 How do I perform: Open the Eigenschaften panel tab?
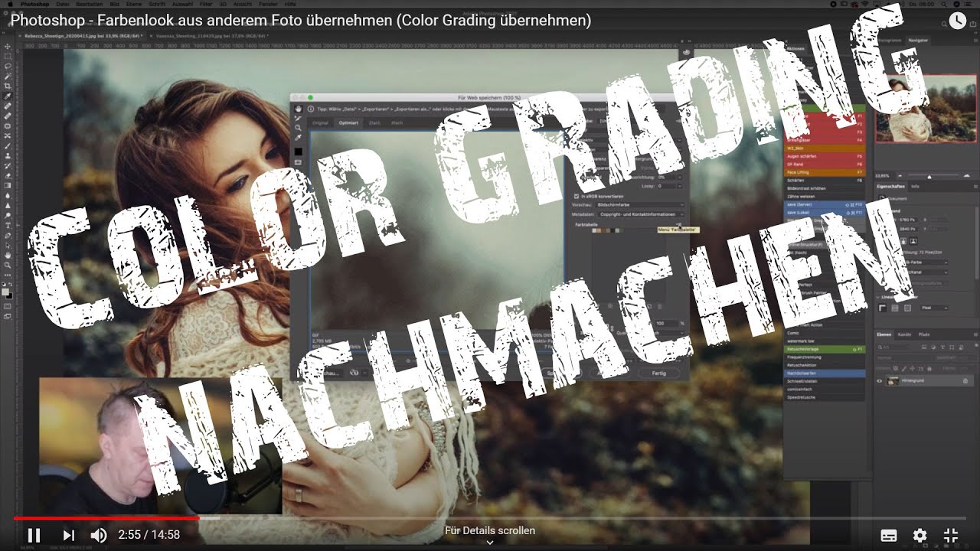click(x=891, y=186)
